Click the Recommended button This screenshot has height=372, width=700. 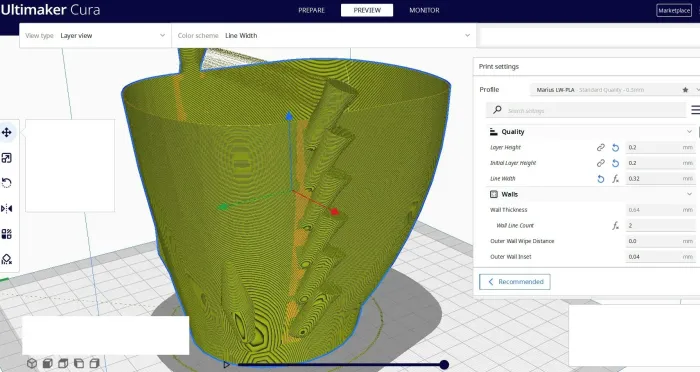tap(515, 282)
